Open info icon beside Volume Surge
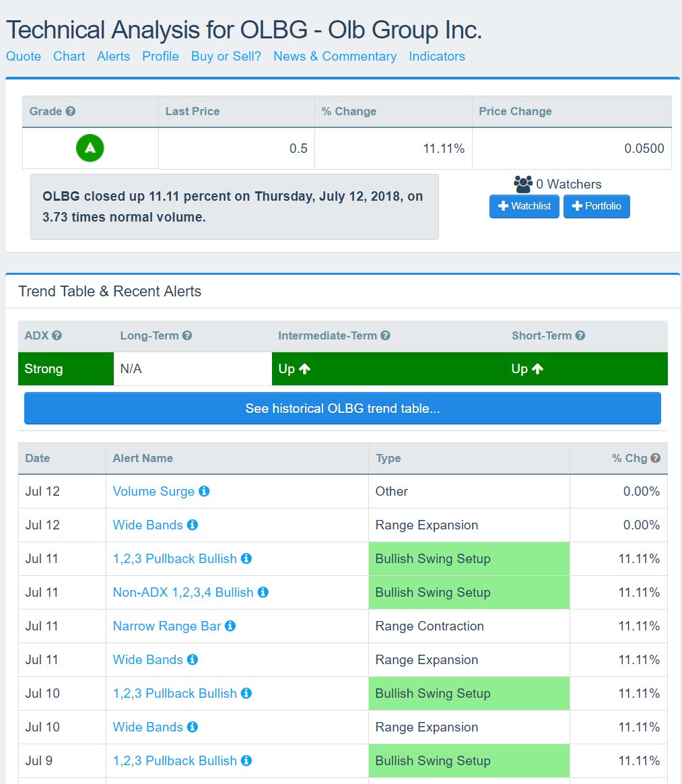Viewport: 682px width, 784px height. pyautogui.click(x=204, y=491)
